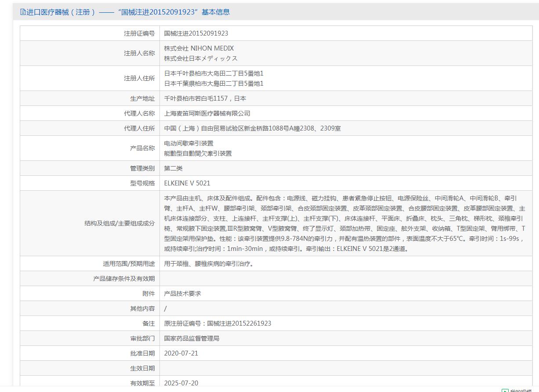The image size is (539, 392).
Task: Select text 株式会社日本メディックス
Action: 201,58
